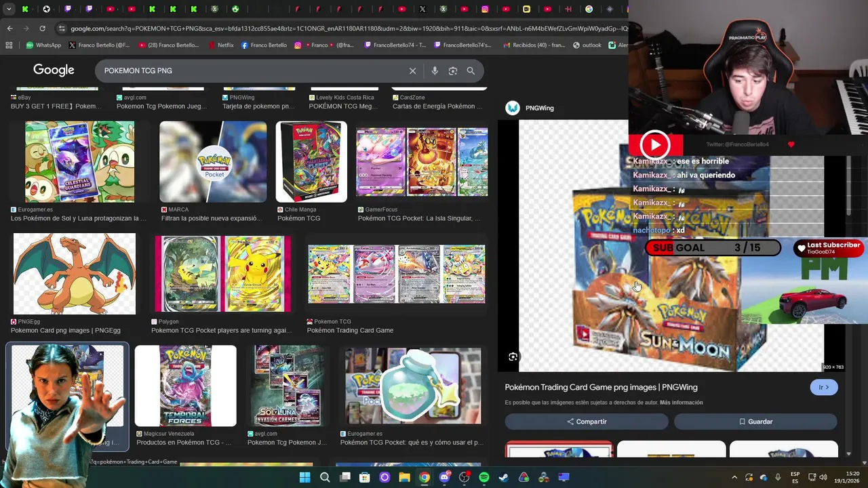Open the Polygon Pikachu cards thumbnail
868x488 pixels.
coord(222,274)
